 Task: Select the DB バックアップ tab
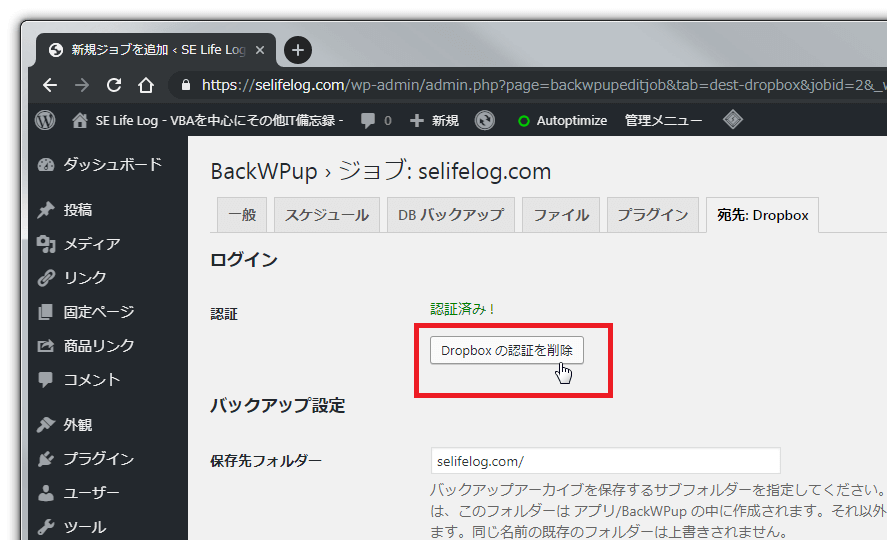click(x=451, y=215)
